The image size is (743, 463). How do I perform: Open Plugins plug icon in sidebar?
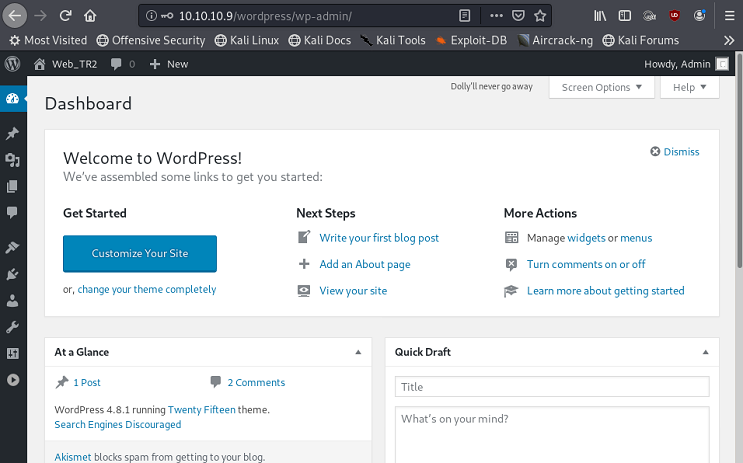pyautogui.click(x=12, y=274)
